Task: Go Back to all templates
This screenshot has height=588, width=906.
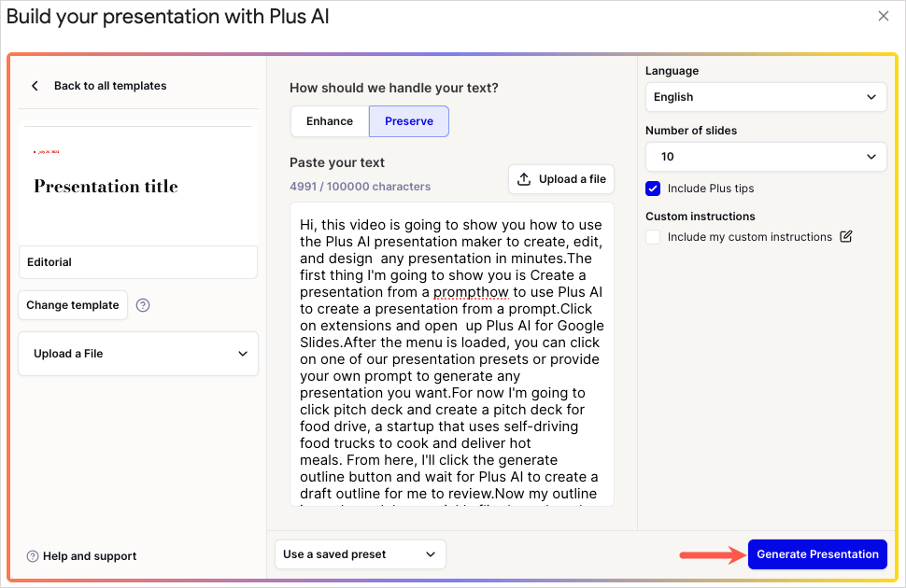Action: 110,86
